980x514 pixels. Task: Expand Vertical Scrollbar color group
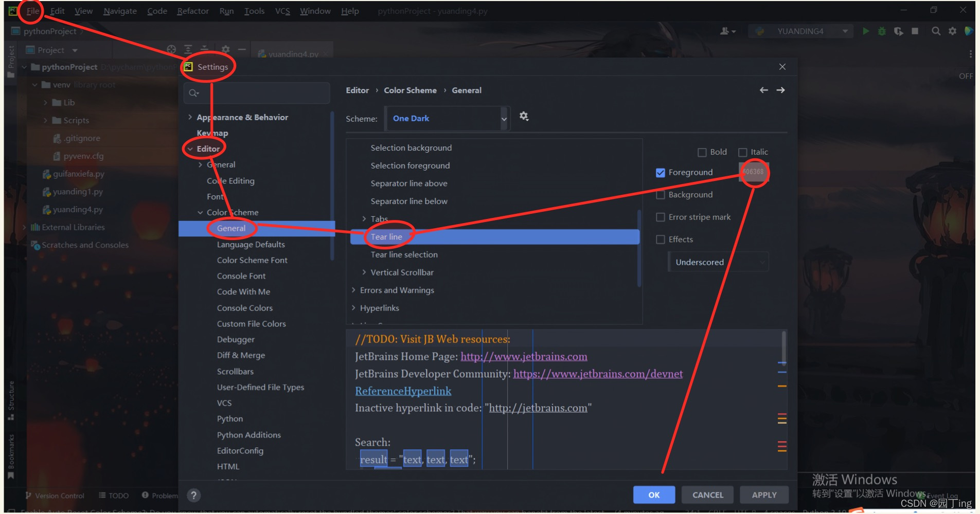tap(364, 272)
